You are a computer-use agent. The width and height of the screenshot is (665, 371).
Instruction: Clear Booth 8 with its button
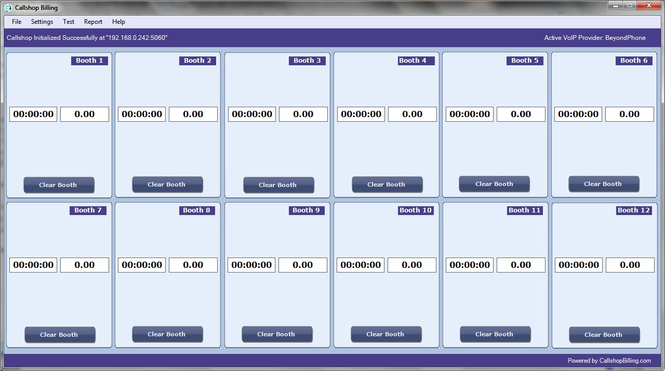pyautogui.click(x=168, y=334)
